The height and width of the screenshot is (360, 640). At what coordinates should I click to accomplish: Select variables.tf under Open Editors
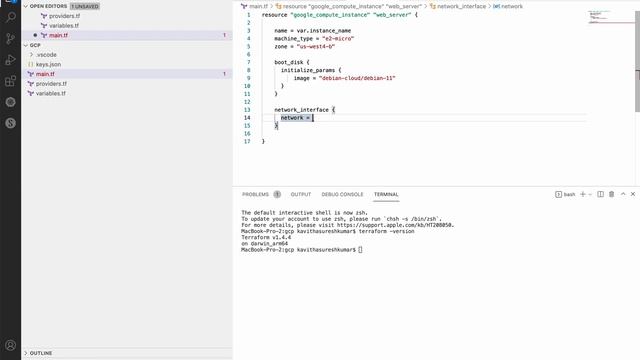coord(64,26)
